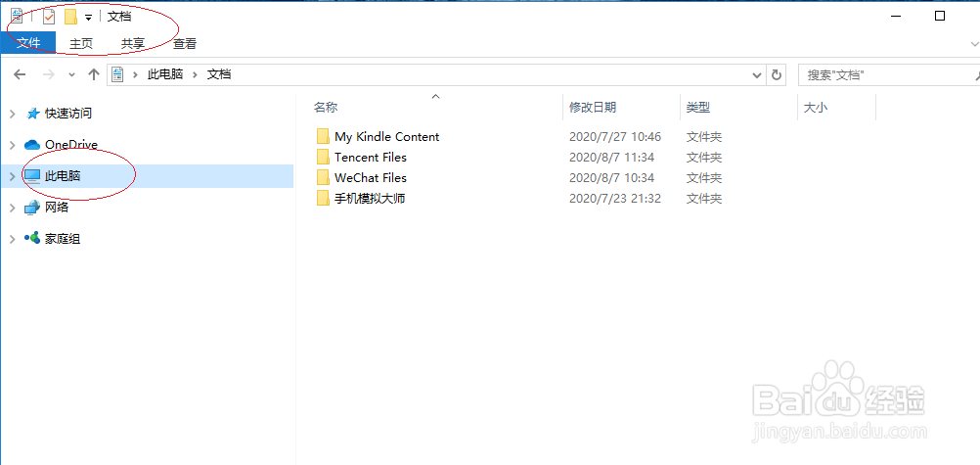Click date 2020/8/7 10:34
Image resolution: width=980 pixels, height=465 pixels.
(x=612, y=178)
